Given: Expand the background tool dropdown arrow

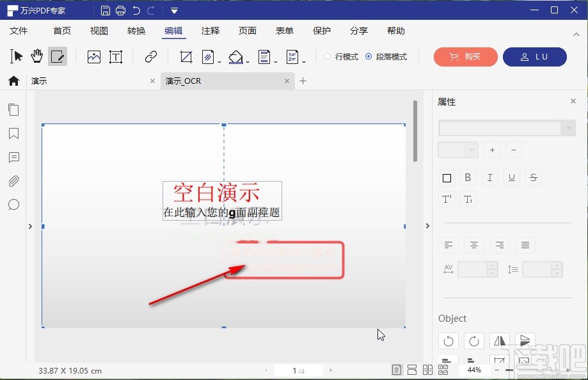Looking at the screenshot, I should 248,62.
